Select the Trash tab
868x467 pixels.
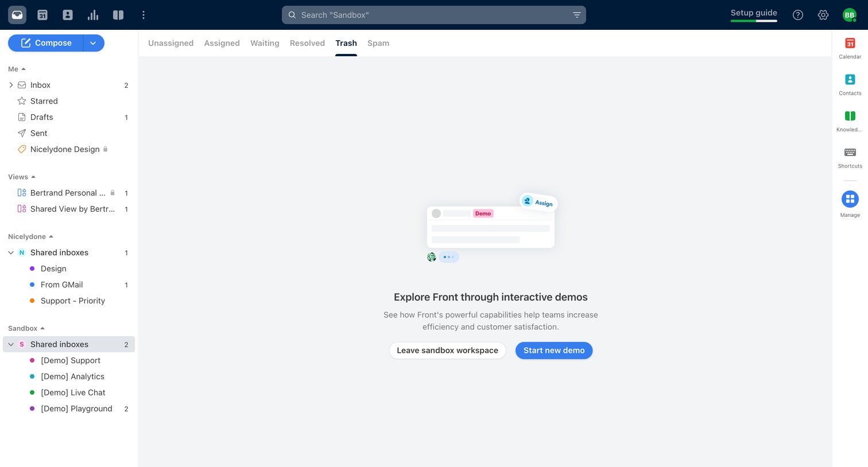pyautogui.click(x=346, y=43)
